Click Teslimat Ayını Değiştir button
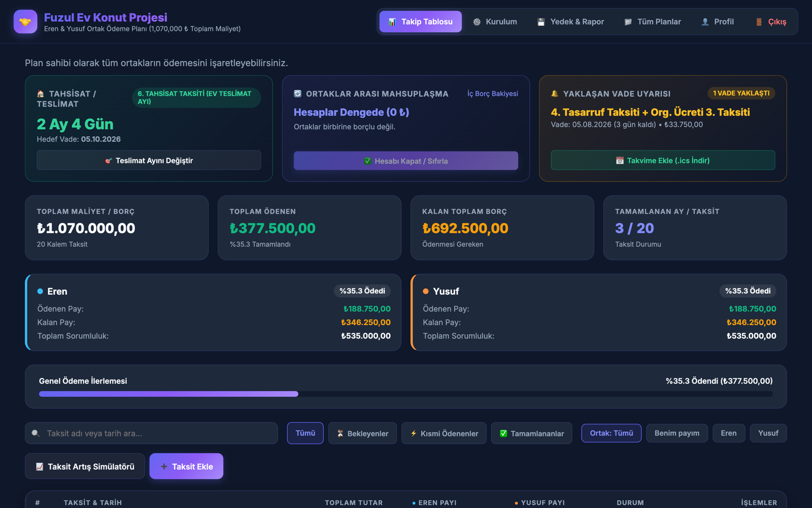The width and height of the screenshot is (812, 508). tap(149, 161)
